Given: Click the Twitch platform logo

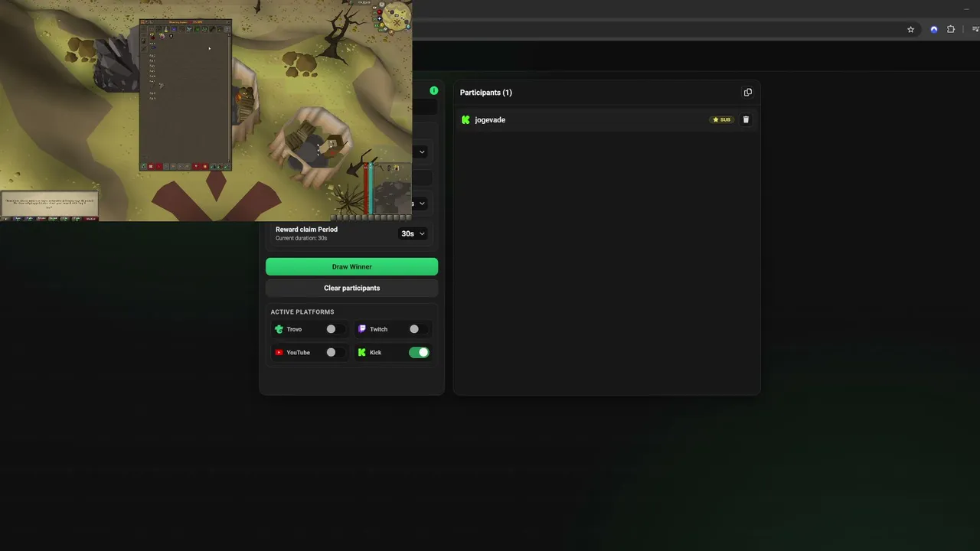Looking at the screenshot, I should (x=362, y=329).
